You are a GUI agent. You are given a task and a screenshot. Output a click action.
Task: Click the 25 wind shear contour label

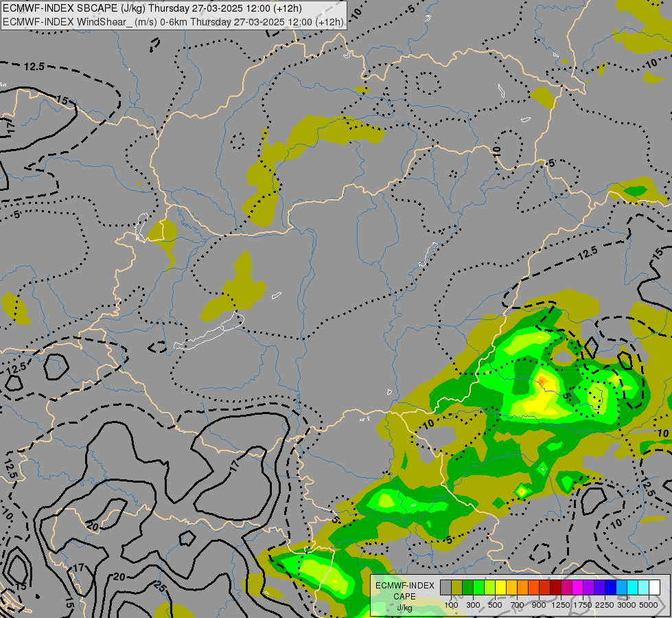[160, 586]
